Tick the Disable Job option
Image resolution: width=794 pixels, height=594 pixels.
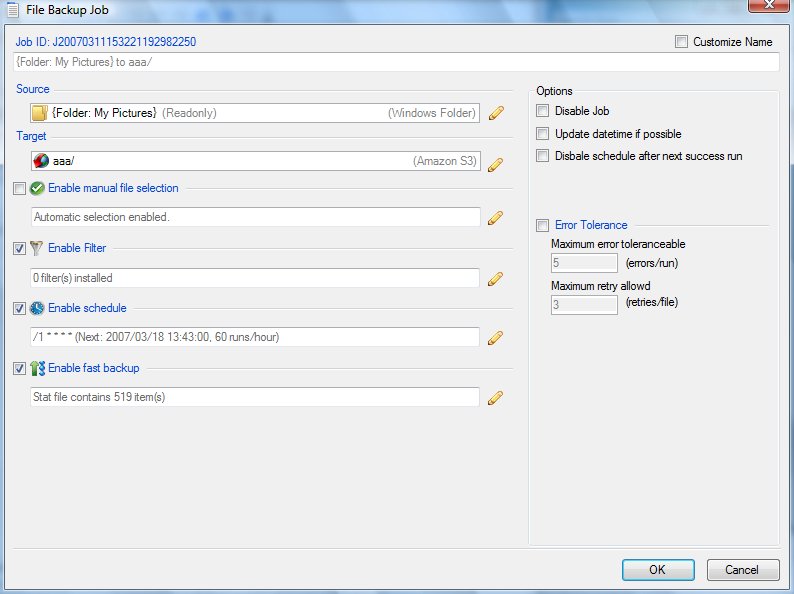click(x=542, y=110)
